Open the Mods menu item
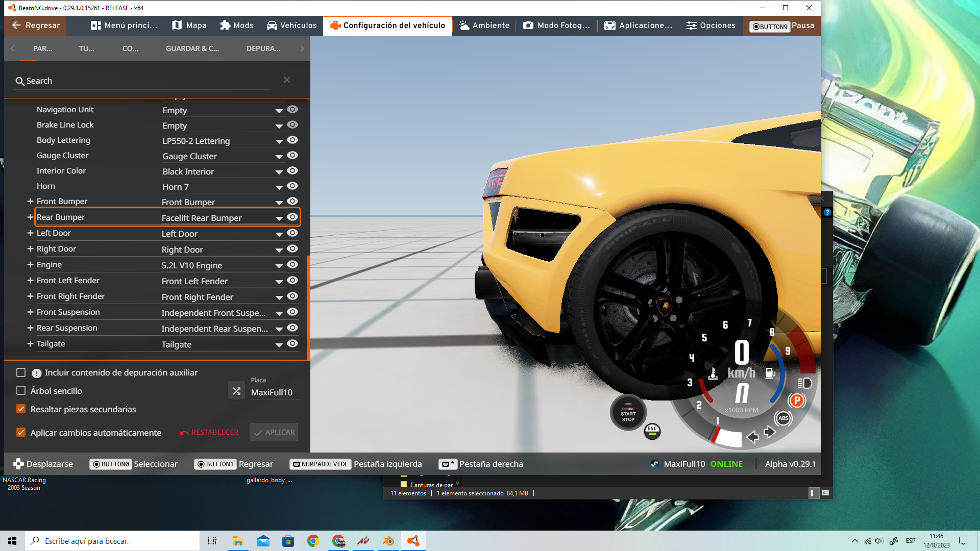Screen dimensions: 980x551 coord(237,26)
